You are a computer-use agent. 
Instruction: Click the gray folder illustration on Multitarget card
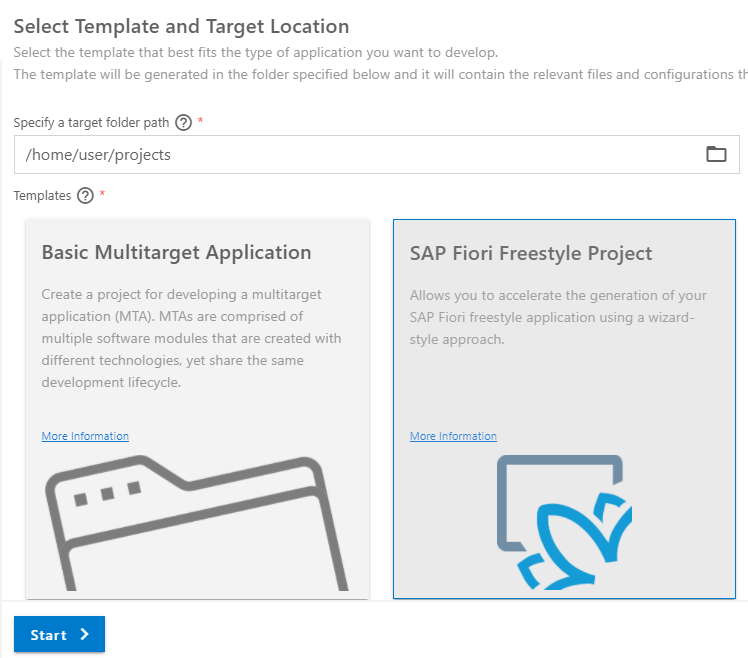(x=197, y=523)
